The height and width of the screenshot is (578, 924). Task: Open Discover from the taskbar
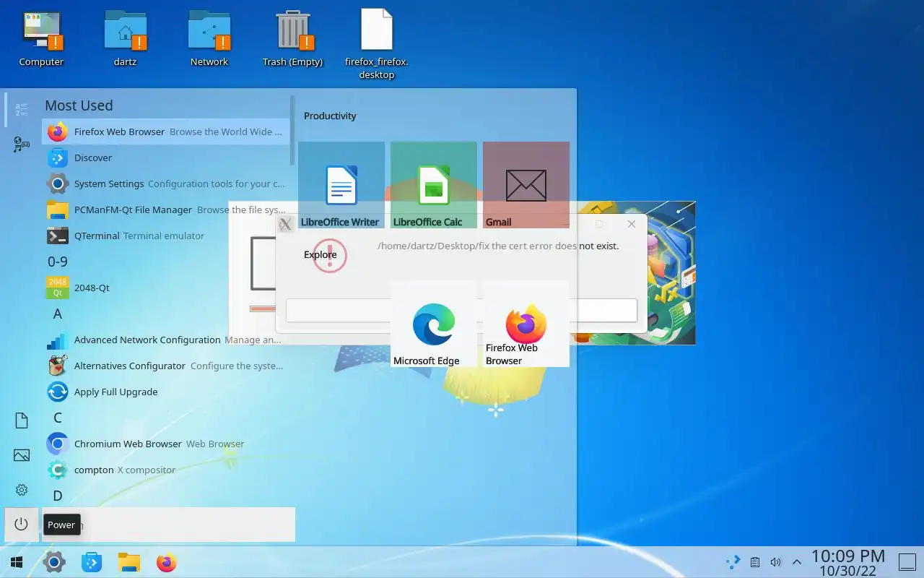[x=92, y=562]
